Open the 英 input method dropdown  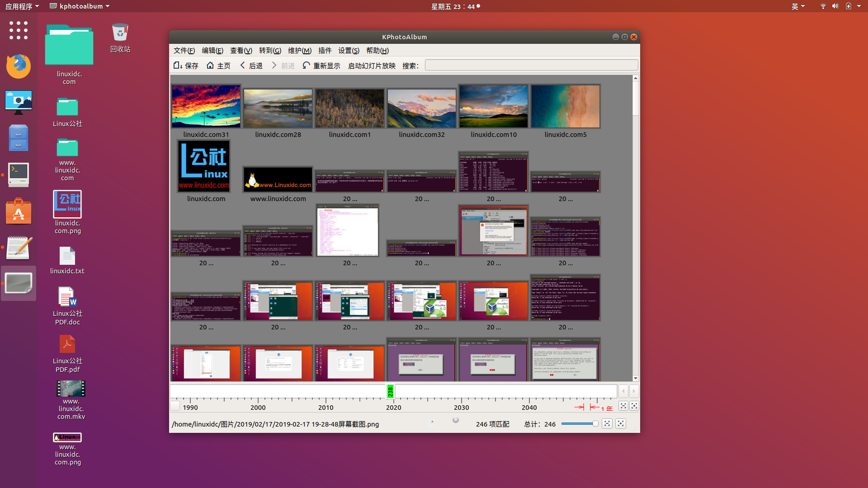pos(798,6)
